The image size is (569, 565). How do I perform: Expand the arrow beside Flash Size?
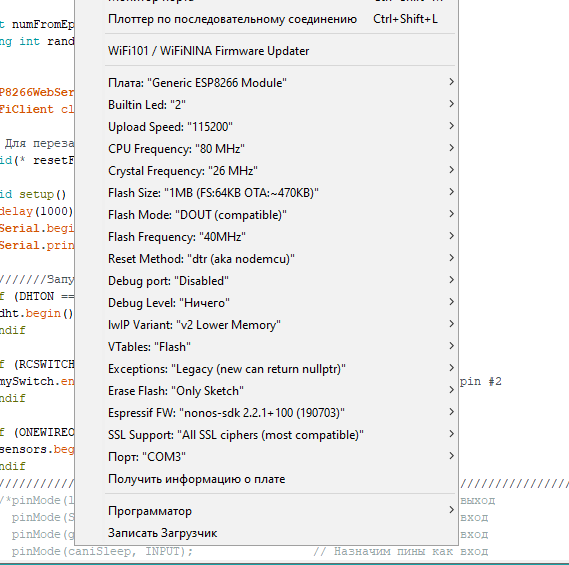[x=451, y=192]
